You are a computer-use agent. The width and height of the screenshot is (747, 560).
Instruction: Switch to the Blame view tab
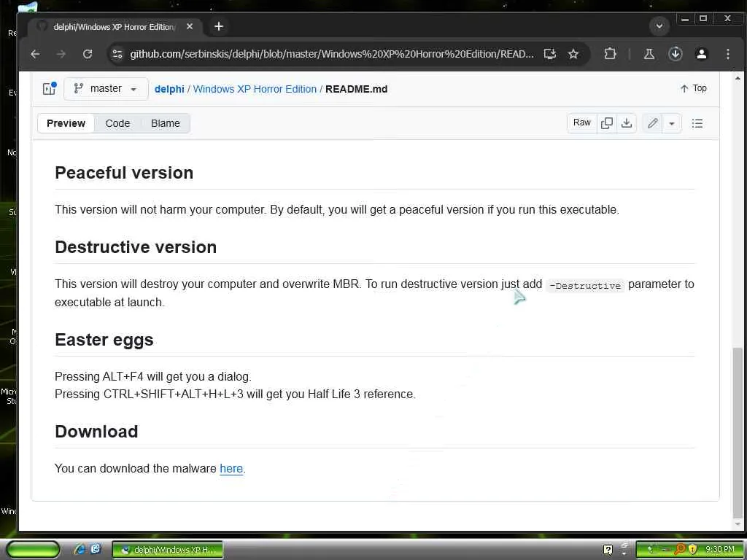pos(166,123)
